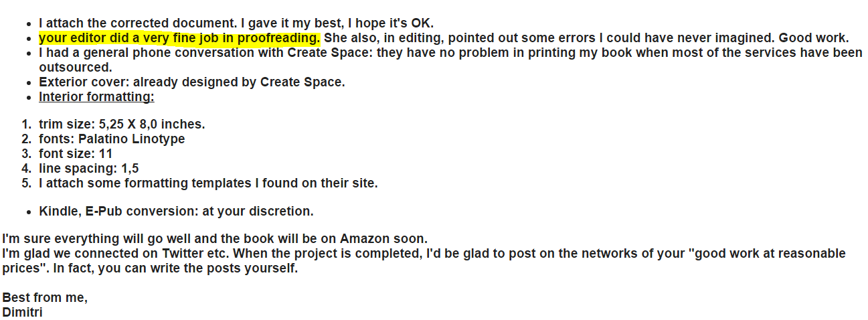The height and width of the screenshot is (320, 868).
Task: Click the "Best from me," closing line
Action: pyautogui.click(x=45, y=298)
